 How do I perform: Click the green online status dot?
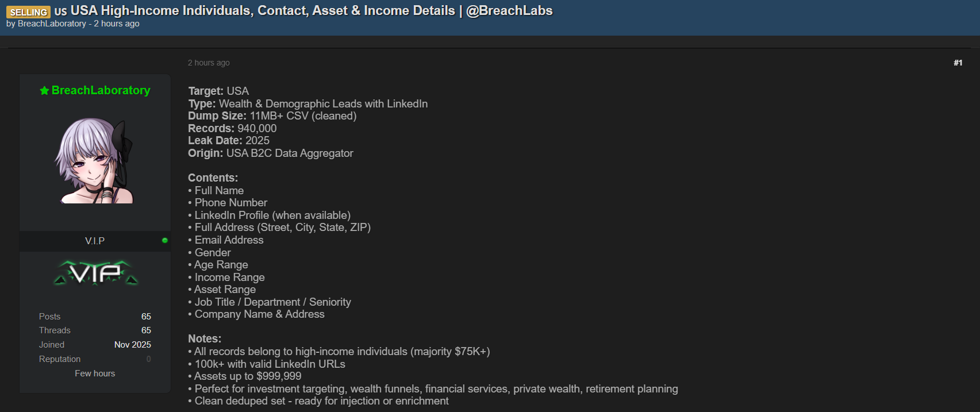[x=165, y=240]
